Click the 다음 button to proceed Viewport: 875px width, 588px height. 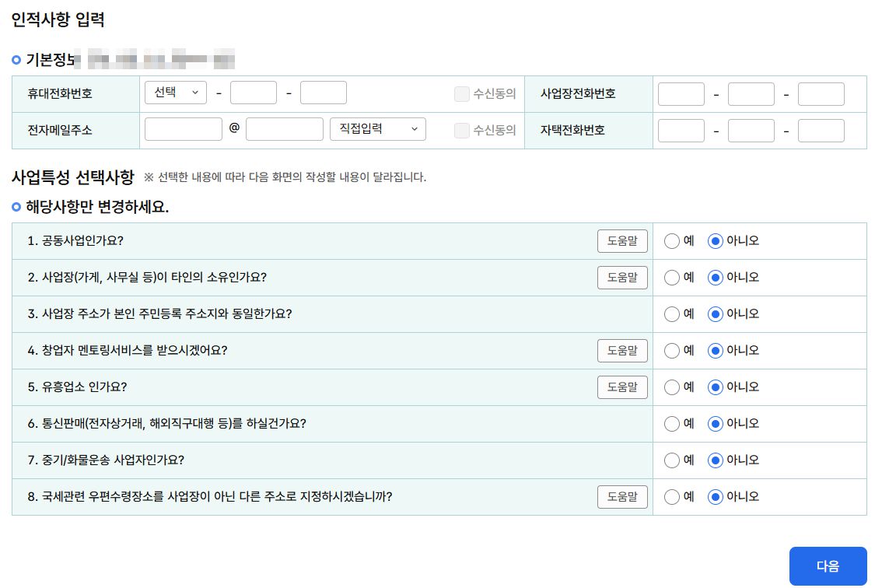[828, 565]
